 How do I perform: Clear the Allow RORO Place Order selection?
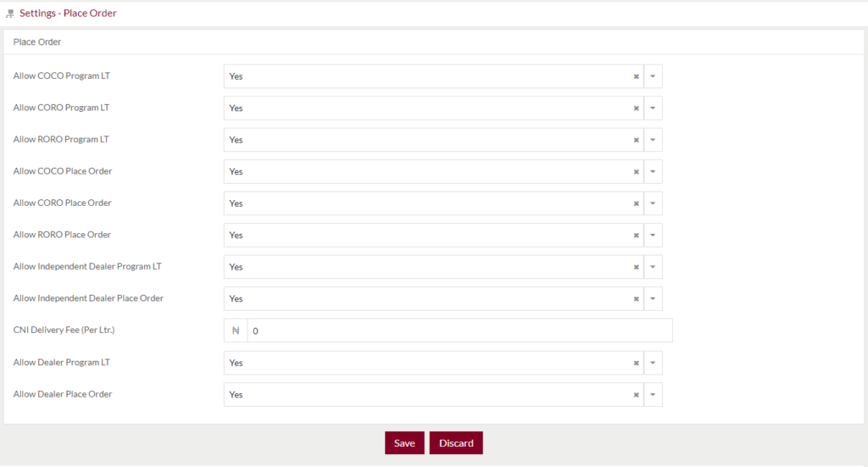click(636, 236)
